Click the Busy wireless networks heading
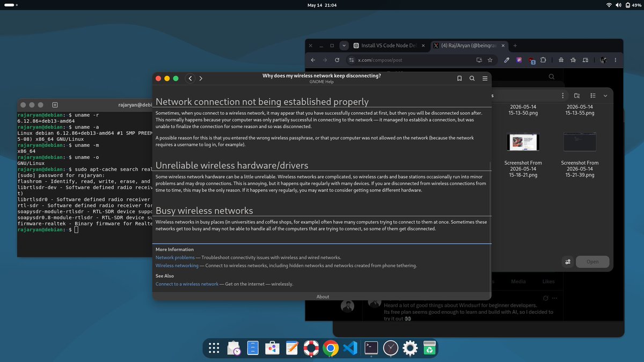 pos(204,210)
